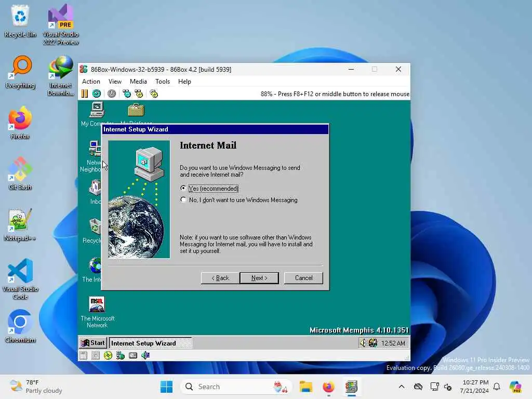Click the Hard reset toolbar icon

(x=97, y=94)
